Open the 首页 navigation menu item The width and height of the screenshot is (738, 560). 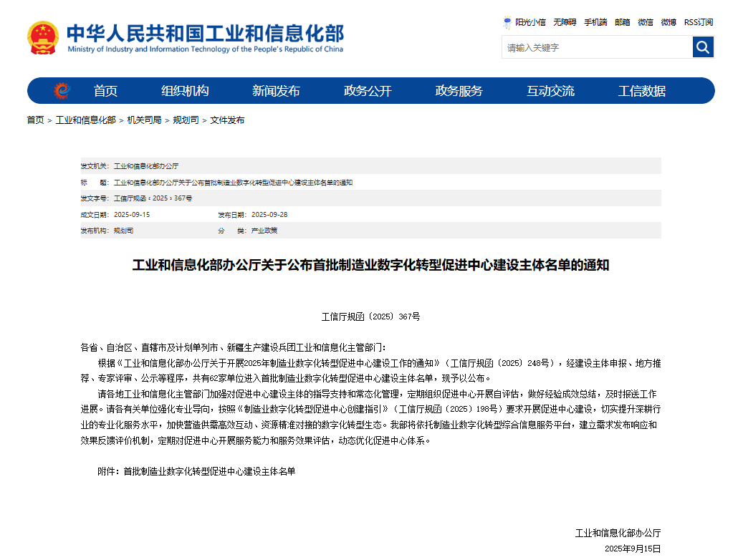coord(105,91)
